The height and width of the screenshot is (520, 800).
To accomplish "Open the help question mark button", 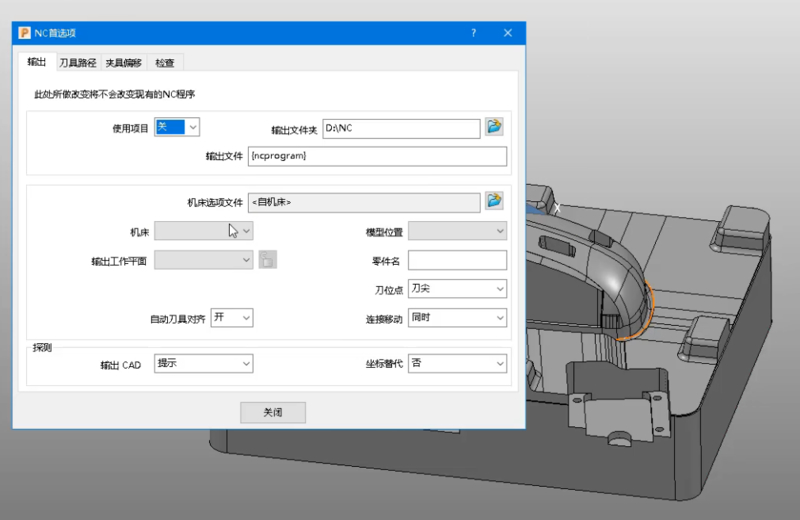I will 473,33.
